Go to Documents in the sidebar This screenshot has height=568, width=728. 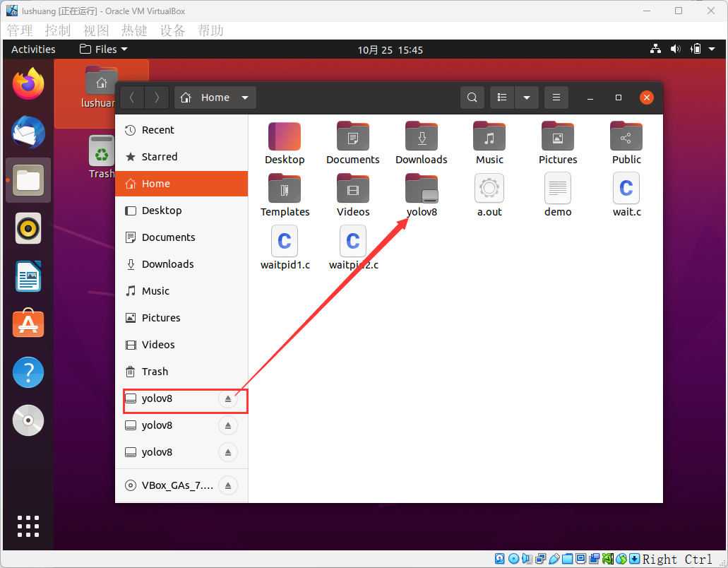coord(181,237)
